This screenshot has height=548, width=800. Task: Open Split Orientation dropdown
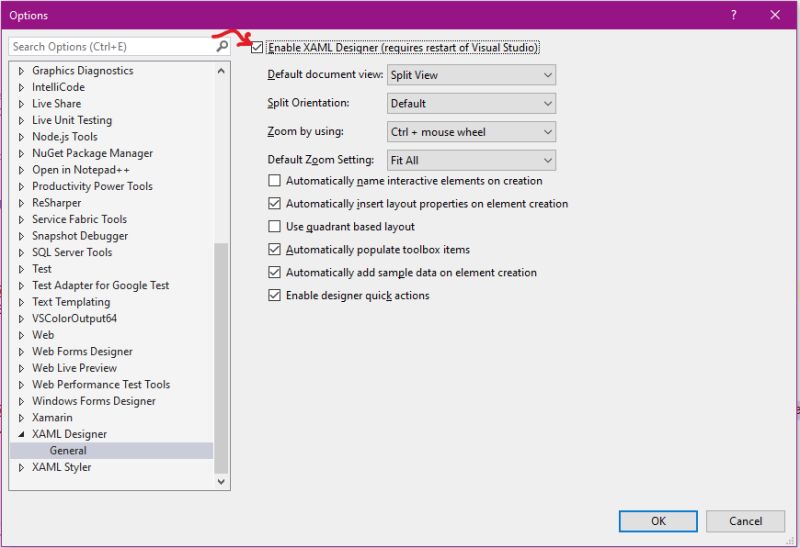(x=471, y=104)
